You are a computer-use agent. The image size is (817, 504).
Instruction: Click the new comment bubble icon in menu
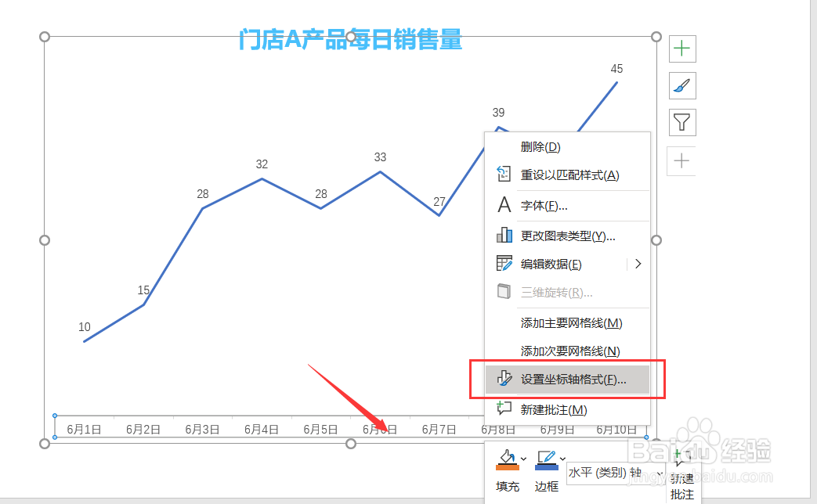click(x=504, y=408)
